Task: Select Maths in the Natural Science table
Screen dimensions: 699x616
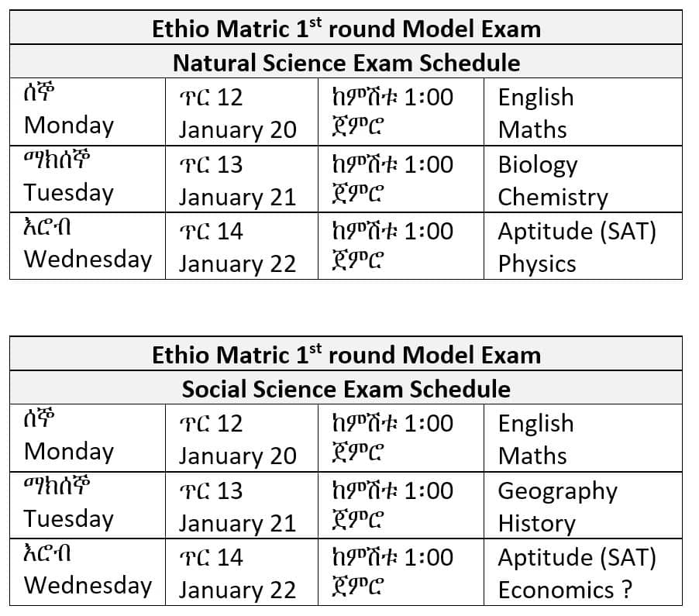Action: (x=532, y=129)
